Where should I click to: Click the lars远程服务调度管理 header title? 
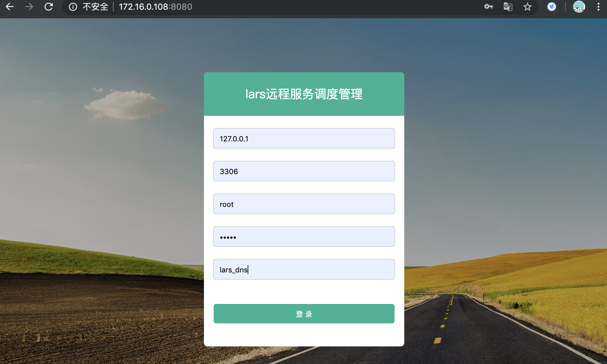point(304,94)
